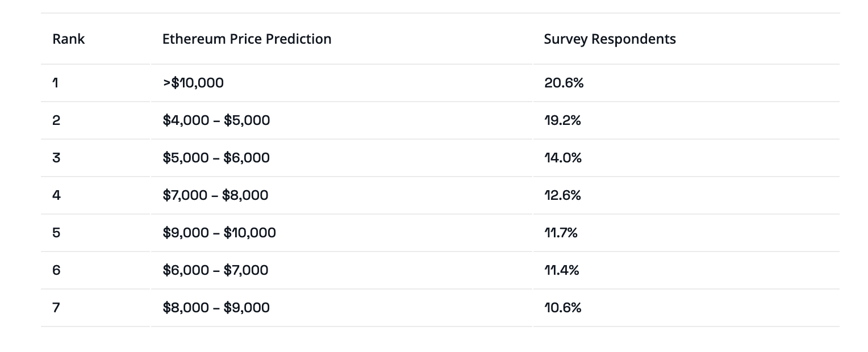Select the 12.6% respondents value
This screenshot has width=868, height=352.
562,195
